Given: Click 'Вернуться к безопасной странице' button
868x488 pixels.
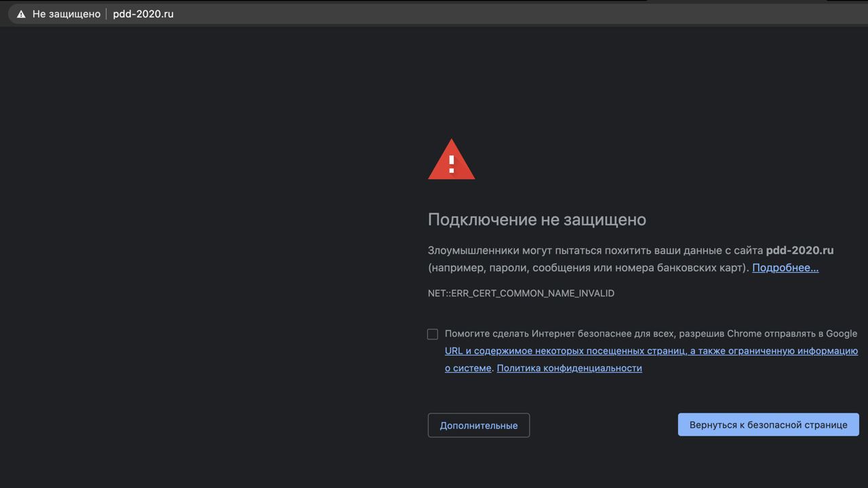Looking at the screenshot, I should tap(768, 424).
